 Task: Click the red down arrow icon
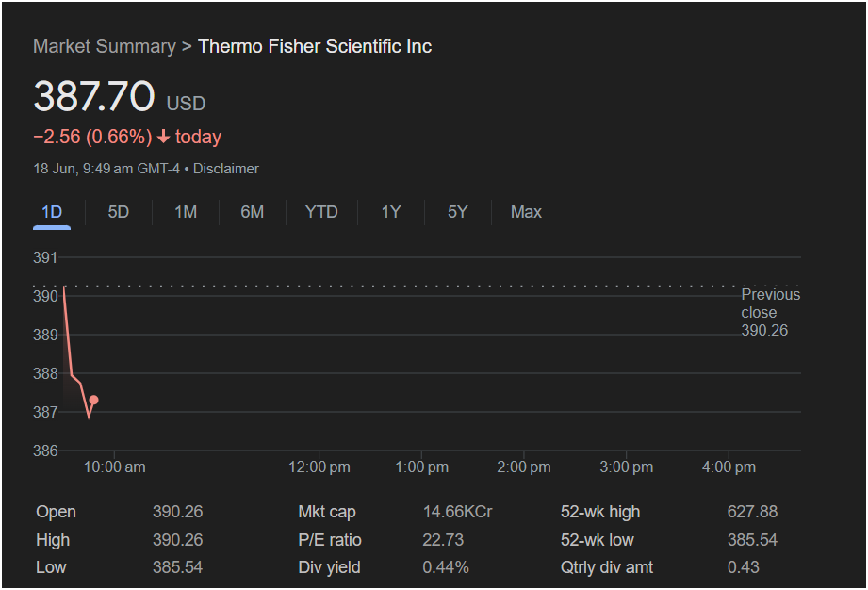tap(163, 137)
